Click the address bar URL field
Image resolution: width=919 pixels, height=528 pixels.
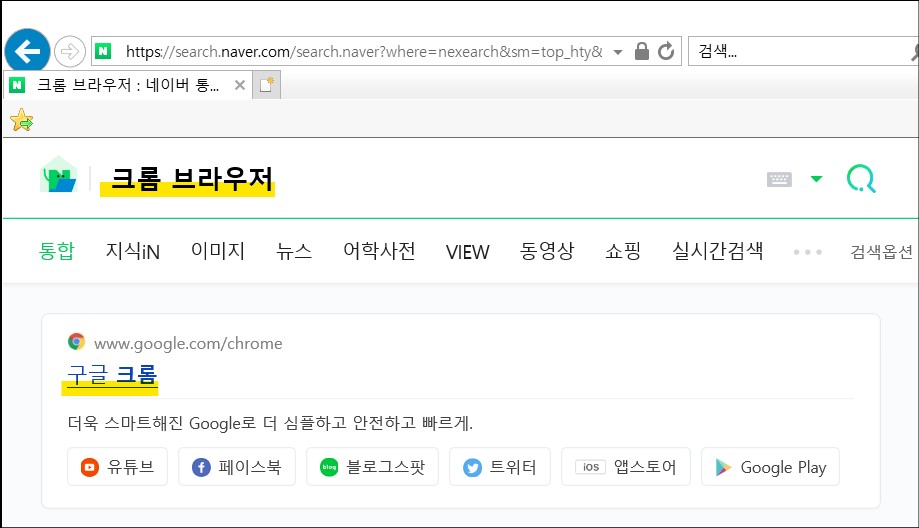pyautogui.click(x=363, y=52)
